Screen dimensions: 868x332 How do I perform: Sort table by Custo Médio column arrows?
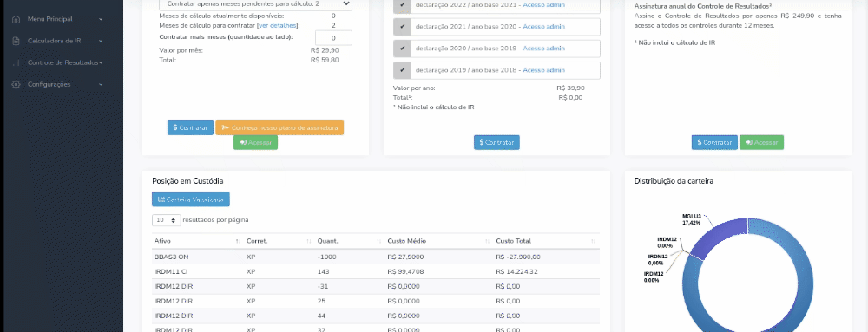(488, 241)
